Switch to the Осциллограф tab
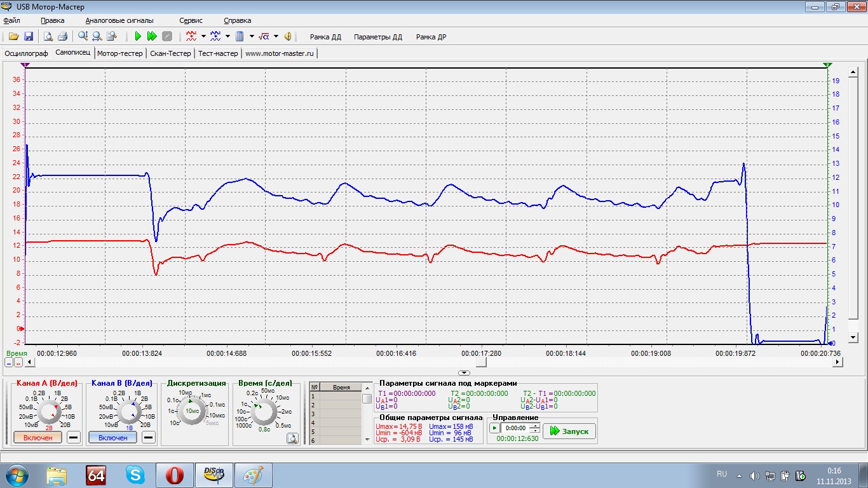The width and height of the screenshot is (868, 488). [26, 53]
